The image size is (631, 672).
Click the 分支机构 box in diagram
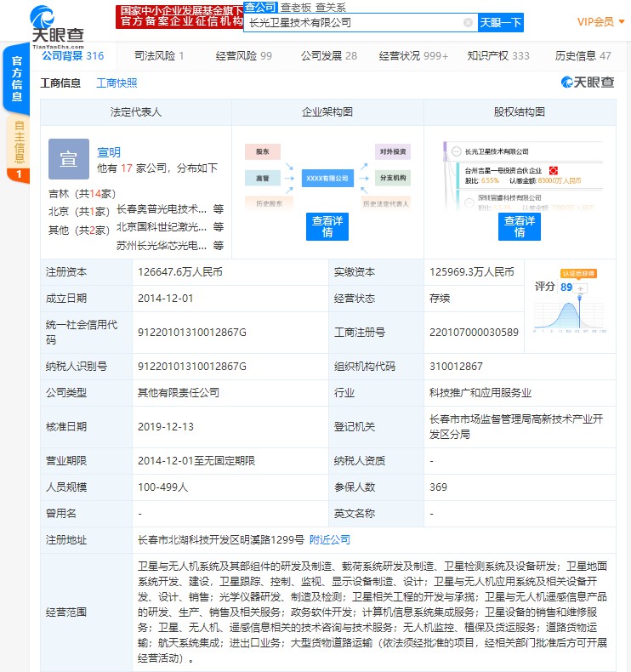pyautogui.click(x=393, y=178)
